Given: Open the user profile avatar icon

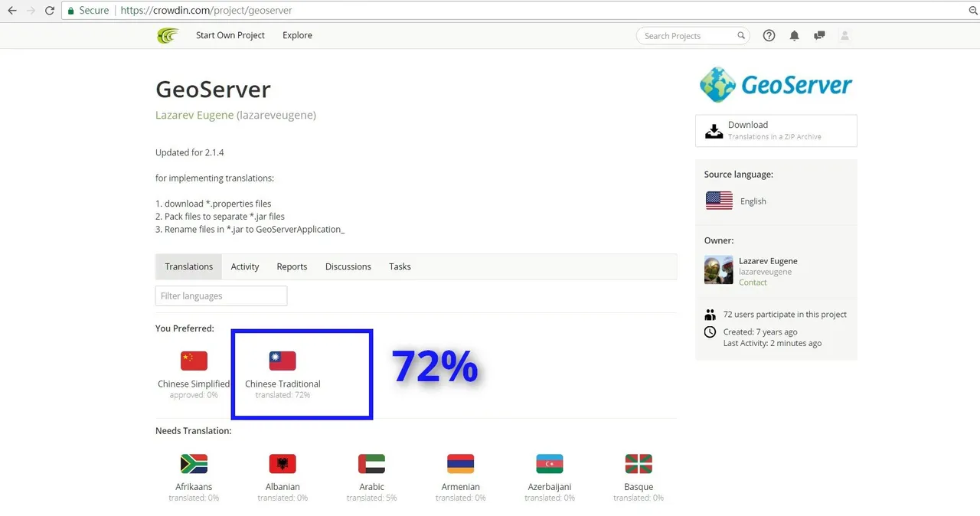Looking at the screenshot, I should coord(845,35).
